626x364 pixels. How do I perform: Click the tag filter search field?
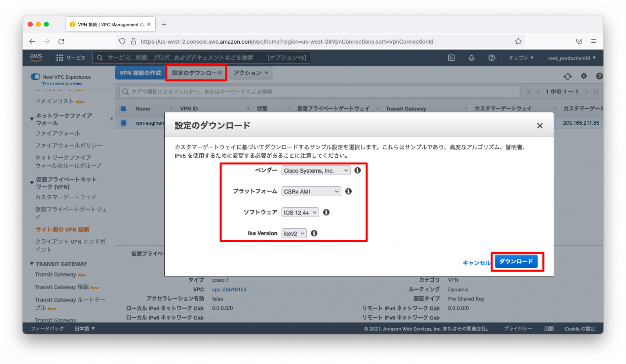coord(285,91)
